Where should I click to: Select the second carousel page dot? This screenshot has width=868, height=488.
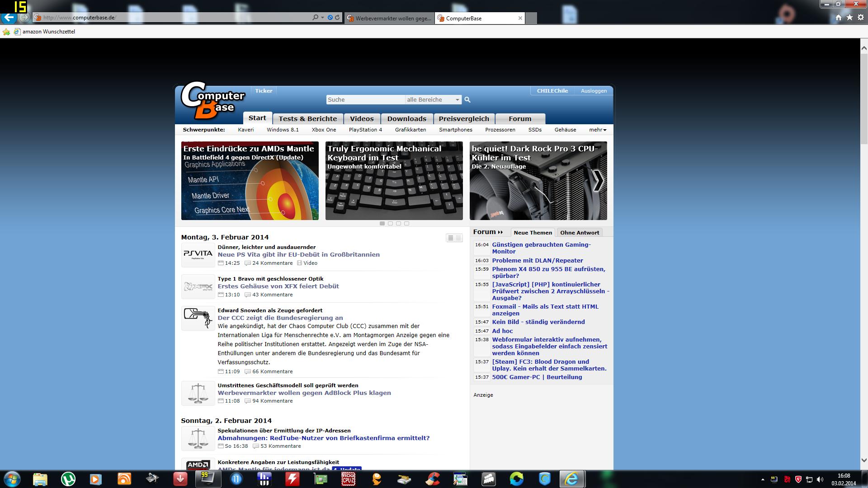390,223
